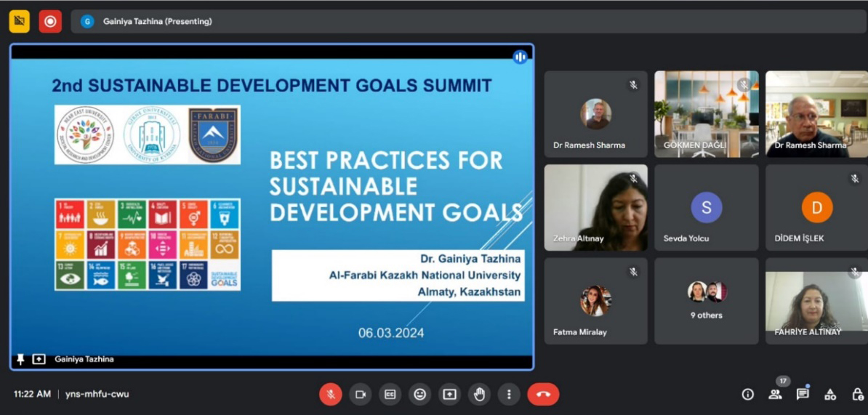Screen dimensions: 868x415
Task: Click muted mic icon on FAHRİYE ALTINAY tile
Action: (855, 272)
